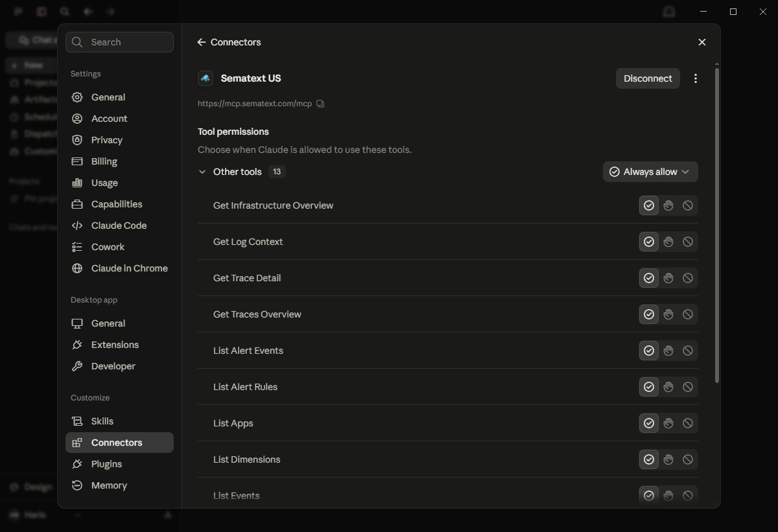Disconnect the Sematext US connector
This screenshot has height=532, width=778.
[x=648, y=78]
